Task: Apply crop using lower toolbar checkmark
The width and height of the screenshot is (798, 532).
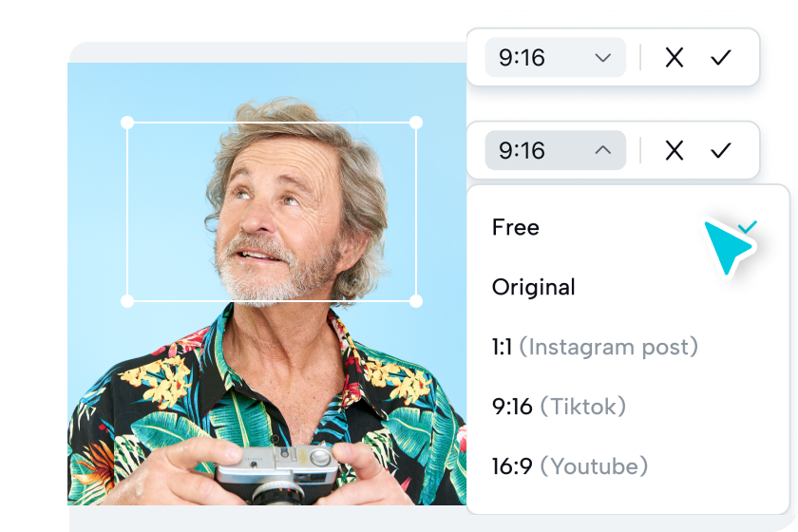Action: pos(721,150)
